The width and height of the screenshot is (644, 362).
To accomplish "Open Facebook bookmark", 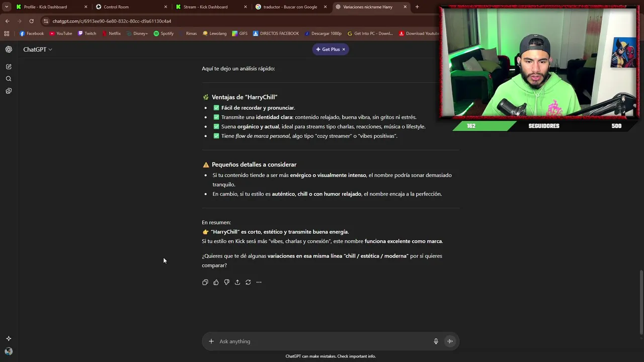I will point(32,34).
